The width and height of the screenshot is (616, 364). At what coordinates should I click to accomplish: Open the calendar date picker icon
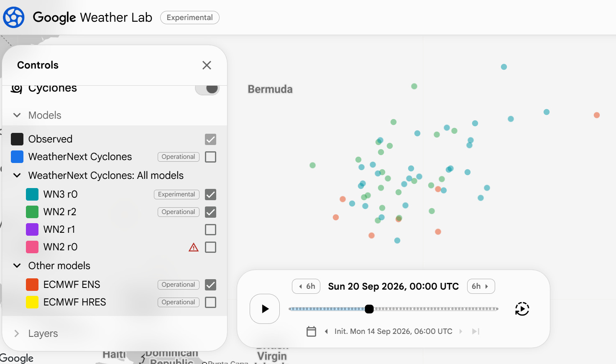[311, 331]
